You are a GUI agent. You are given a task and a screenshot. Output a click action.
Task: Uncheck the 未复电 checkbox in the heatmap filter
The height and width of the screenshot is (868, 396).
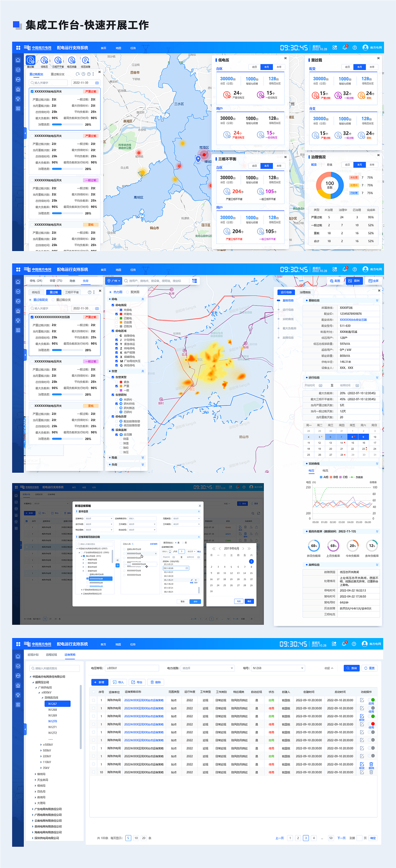click(x=117, y=314)
